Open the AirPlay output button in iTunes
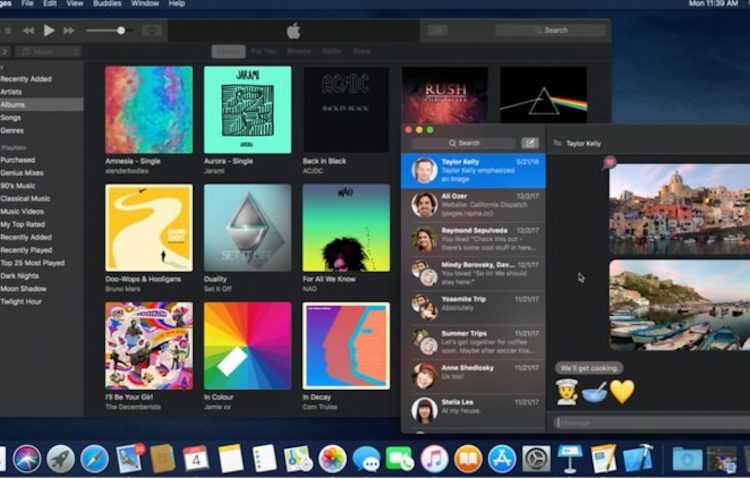This screenshot has width=750, height=478. tap(152, 31)
